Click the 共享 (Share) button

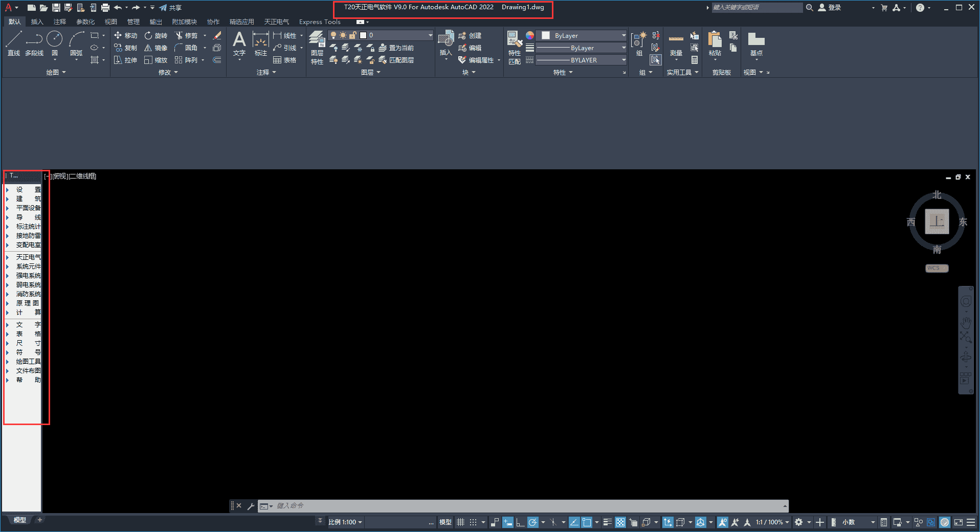(170, 7)
